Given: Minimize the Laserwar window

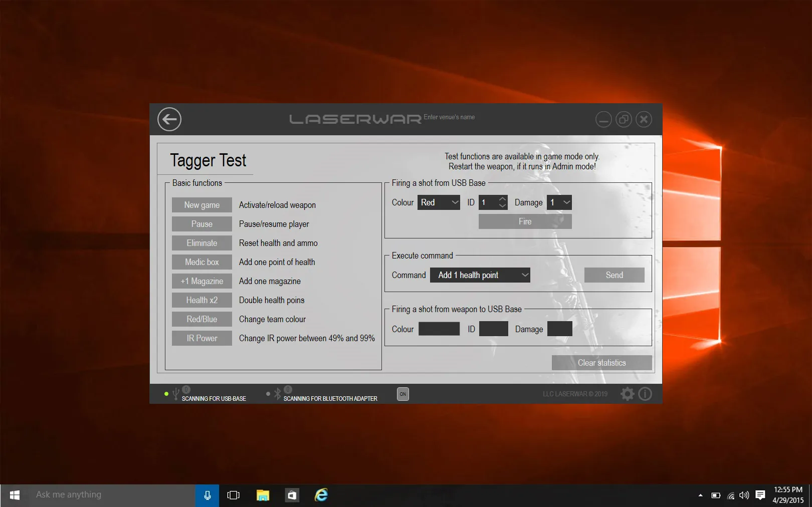Looking at the screenshot, I should click(x=603, y=119).
